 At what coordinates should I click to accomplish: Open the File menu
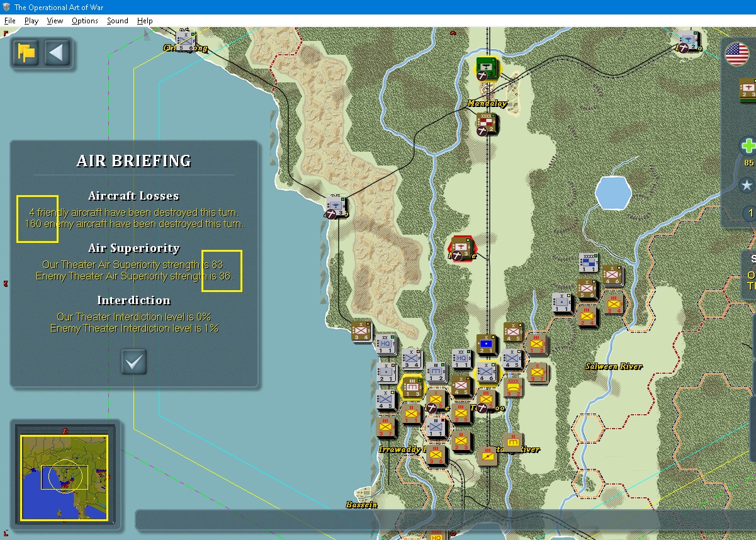click(x=9, y=21)
